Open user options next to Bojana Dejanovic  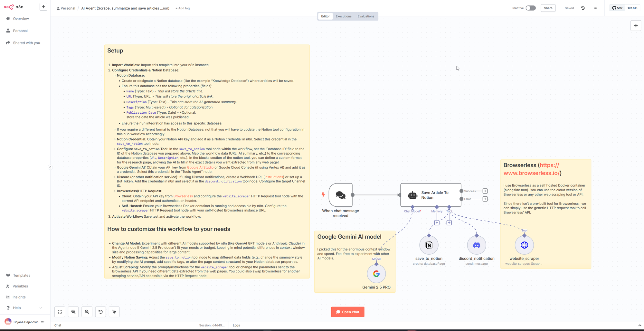[x=43, y=322]
